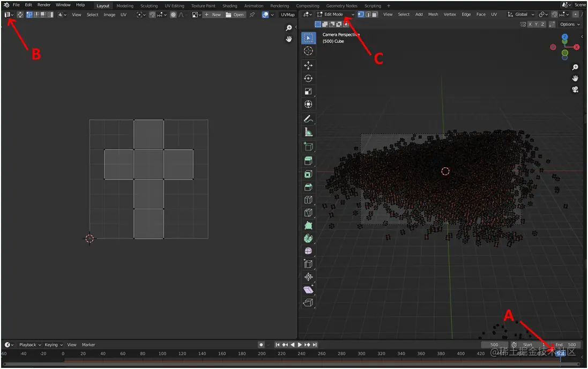Select the Select Box tool
588x369 pixels.
pos(308,38)
